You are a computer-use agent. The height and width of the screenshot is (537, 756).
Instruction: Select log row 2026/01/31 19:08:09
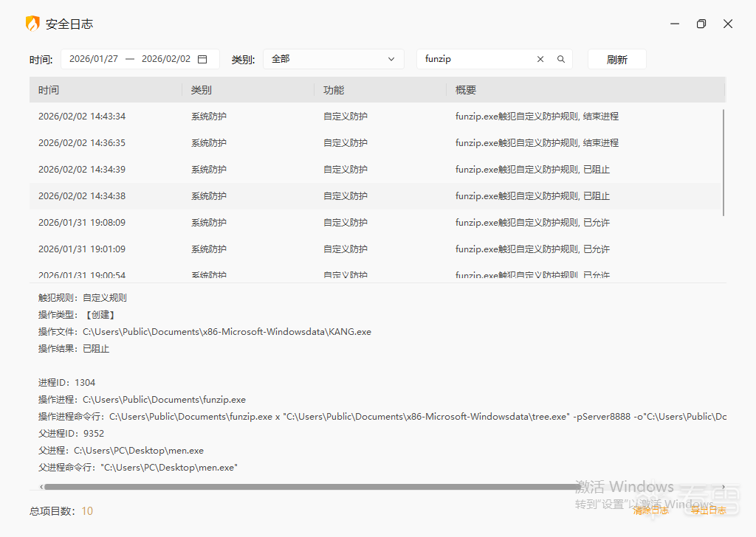[x=375, y=223]
